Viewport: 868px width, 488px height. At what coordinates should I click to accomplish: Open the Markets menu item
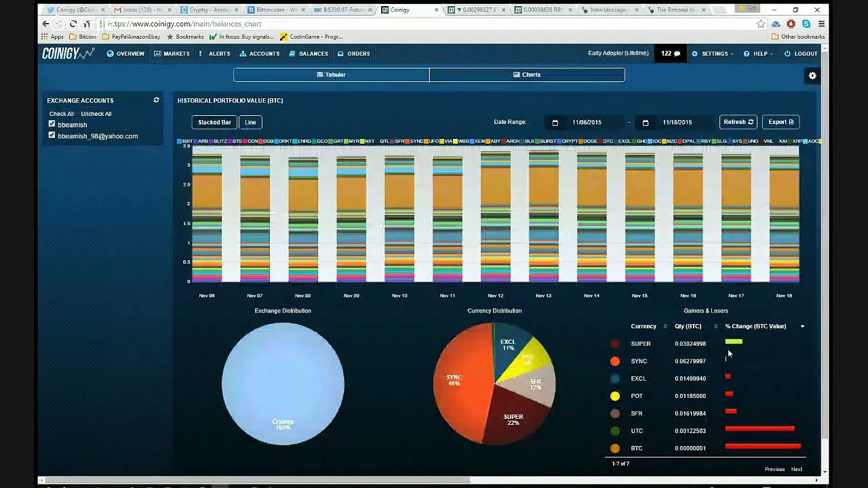pos(172,54)
